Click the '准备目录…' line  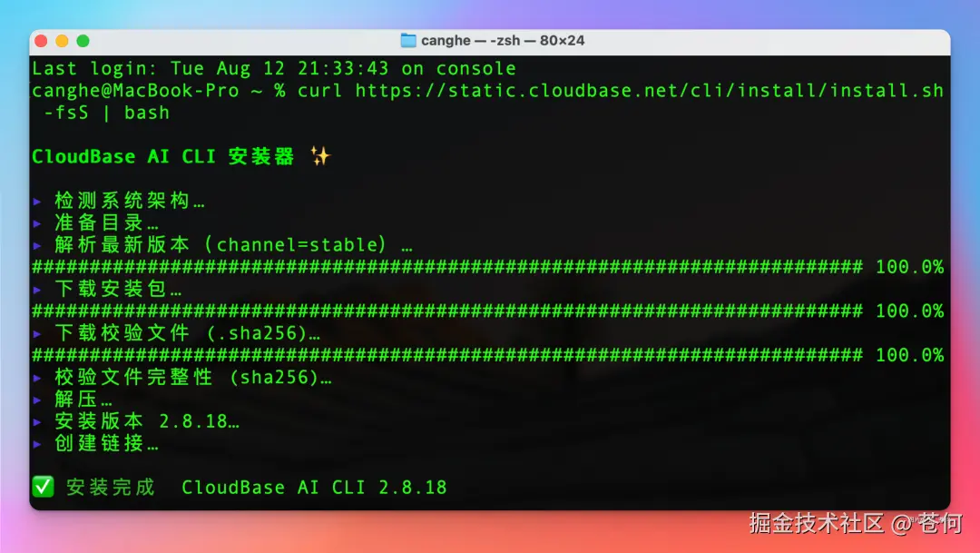point(106,222)
